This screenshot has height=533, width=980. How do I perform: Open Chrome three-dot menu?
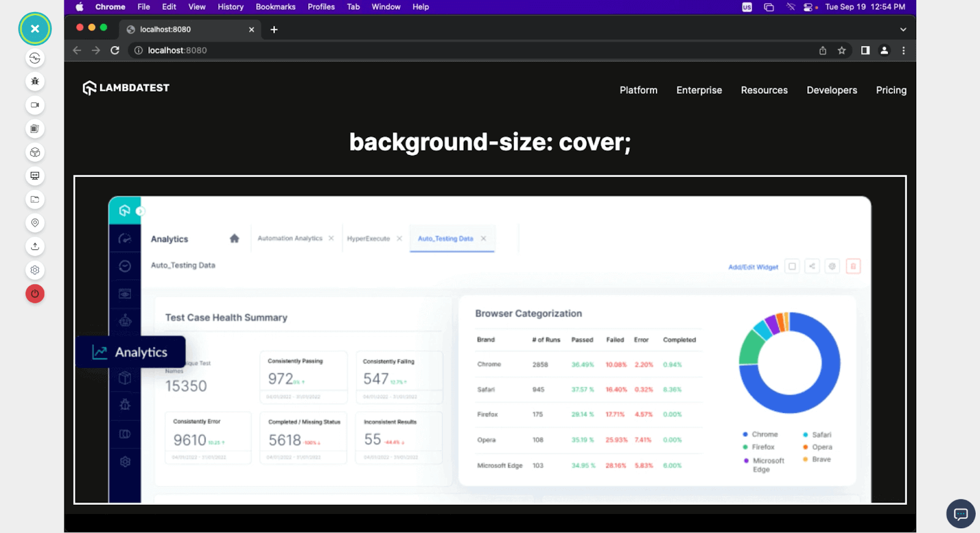pos(903,50)
